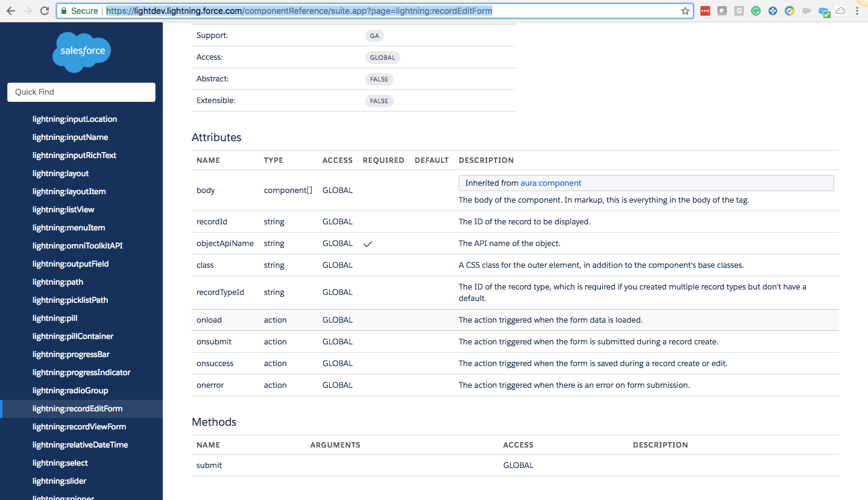Click the FALSE badge in the Abstract row
Image resolution: width=868 pixels, height=500 pixels.
tap(379, 79)
